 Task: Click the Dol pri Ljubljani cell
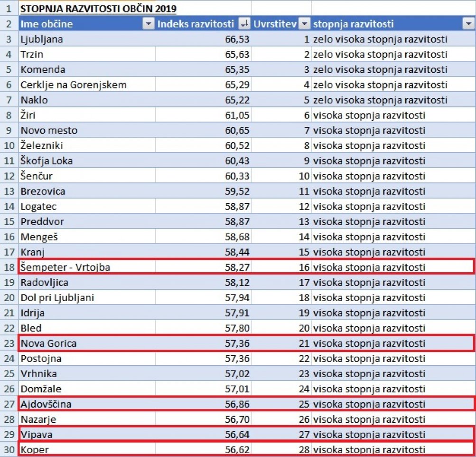pyautogui.click(x=87, y=297)
